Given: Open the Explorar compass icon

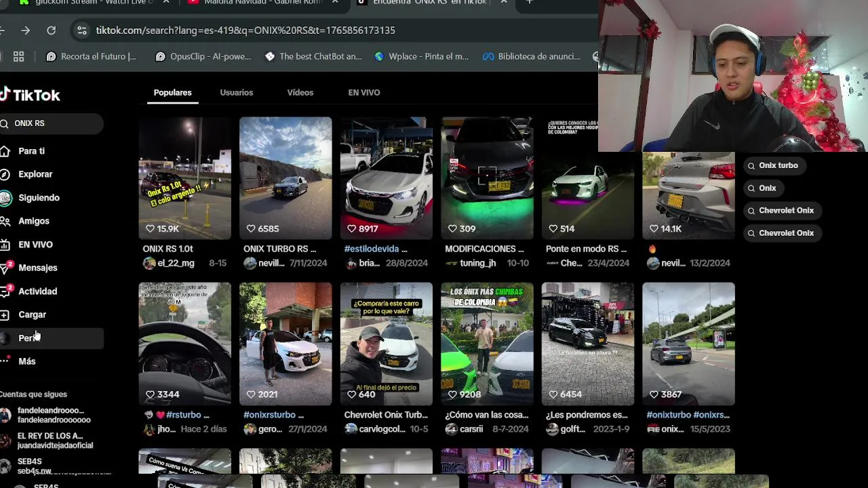Looking at the screenshot, I should pos(5,174).
